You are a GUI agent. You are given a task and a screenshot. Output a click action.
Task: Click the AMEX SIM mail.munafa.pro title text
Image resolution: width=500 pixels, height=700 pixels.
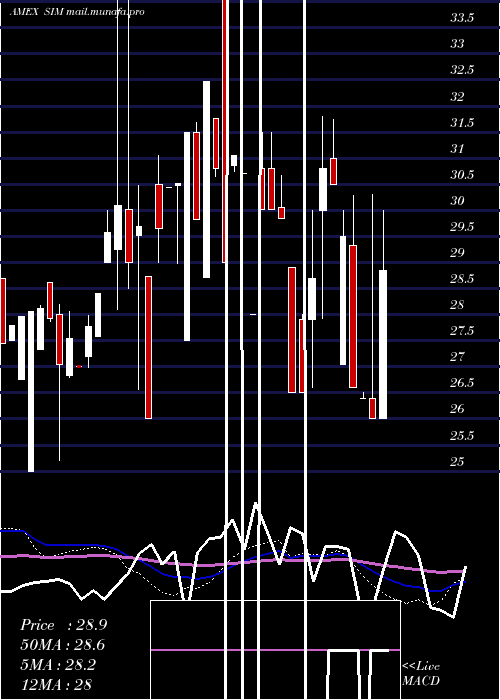(77, 12)
